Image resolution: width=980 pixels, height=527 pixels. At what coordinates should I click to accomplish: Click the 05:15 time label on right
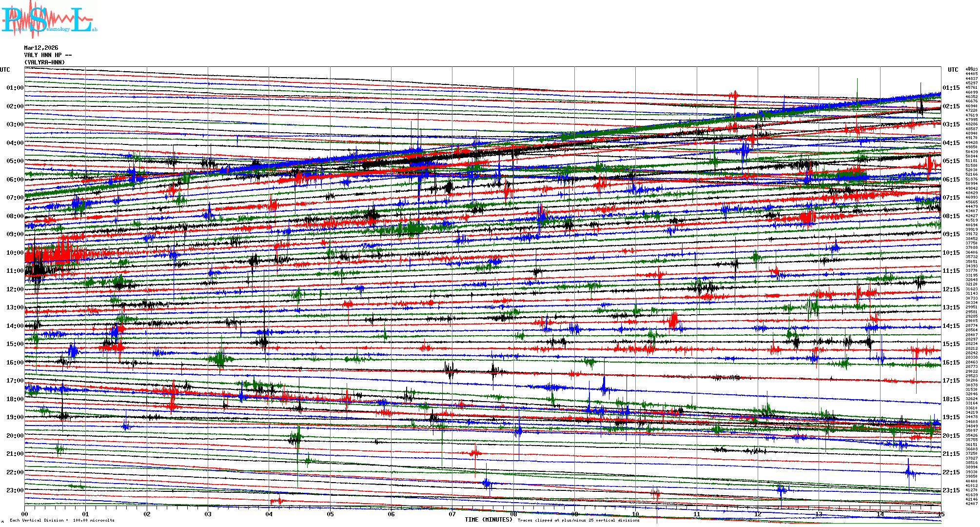951,161
